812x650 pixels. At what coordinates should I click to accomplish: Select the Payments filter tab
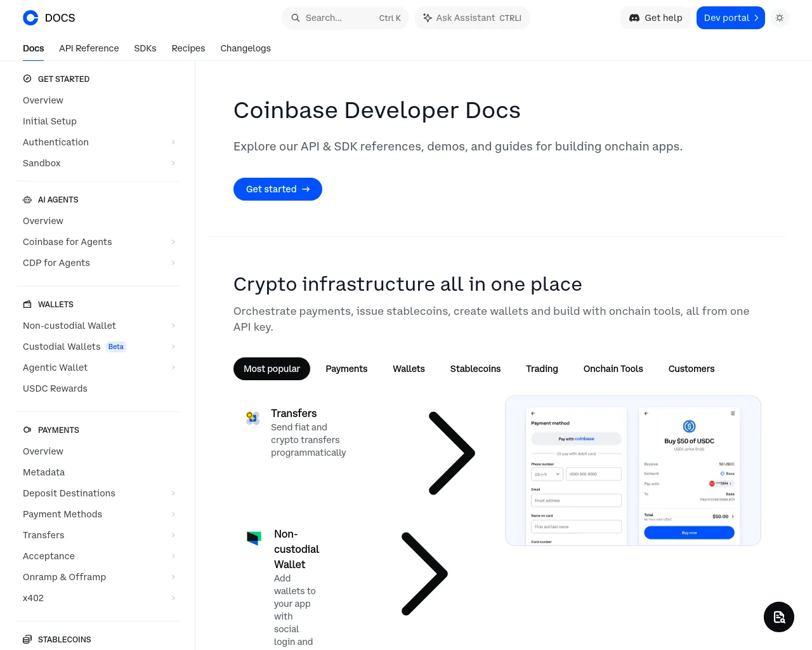coord(346,369)
